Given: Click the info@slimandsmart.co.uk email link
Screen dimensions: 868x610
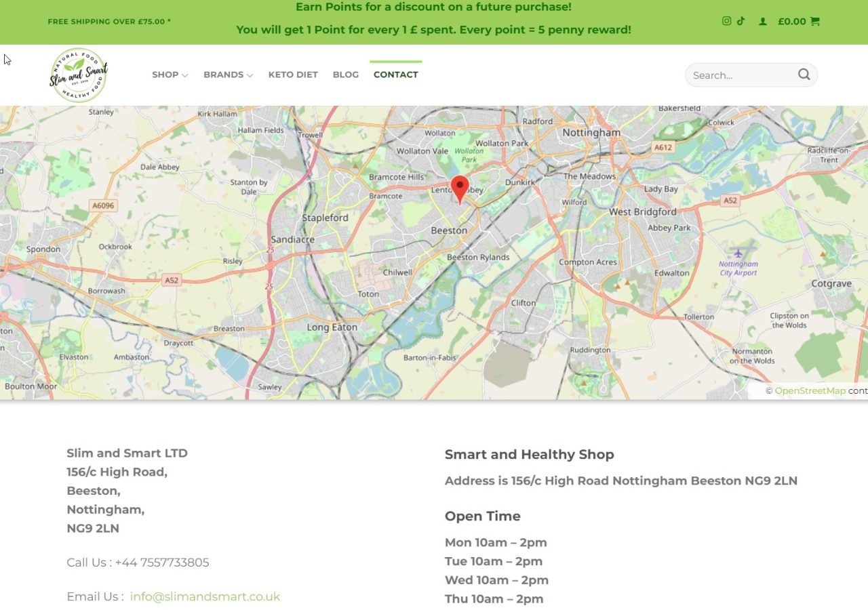Looking at the screenshot, I should pos(205,596).
